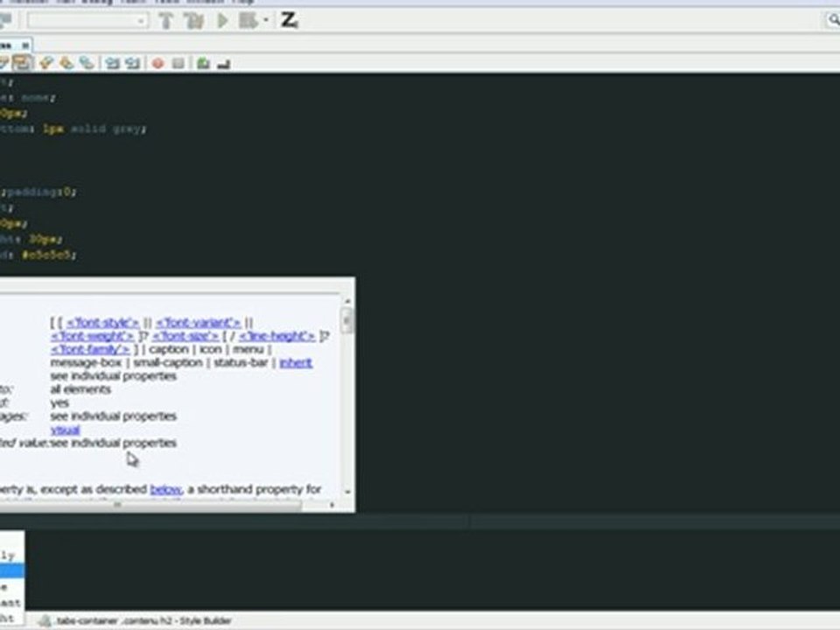Click the 'visual' media link
Image resolution: width=840 pixels, height=630 pixels.
pos(66,430)
